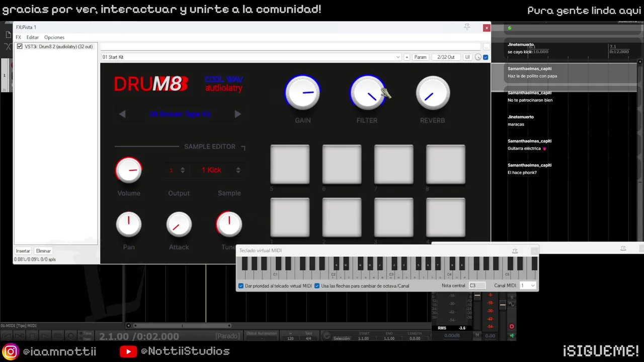Image resolution: width=644 pixels, height=362 pixels.
Task: Click the Pan knob
Action: click(129, 224)
